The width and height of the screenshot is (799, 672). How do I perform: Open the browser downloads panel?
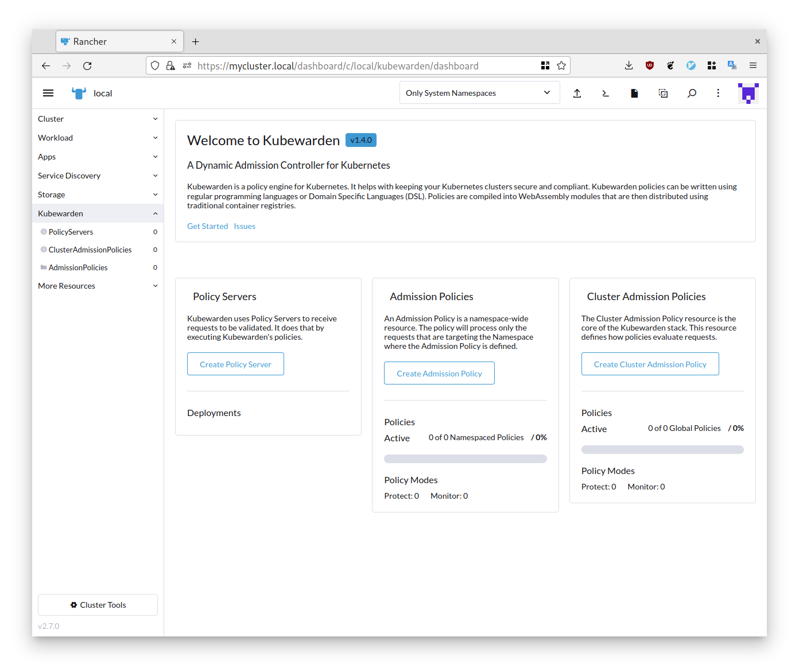tap(629, 65)
